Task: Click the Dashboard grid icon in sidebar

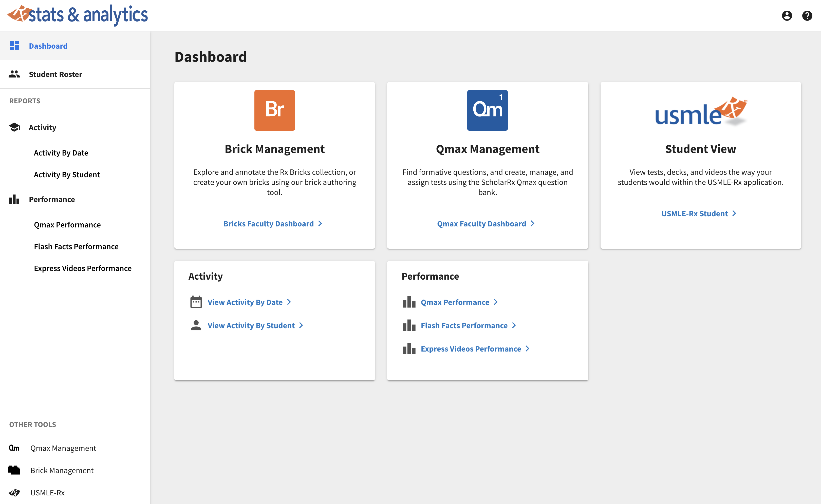Action: 14,46
